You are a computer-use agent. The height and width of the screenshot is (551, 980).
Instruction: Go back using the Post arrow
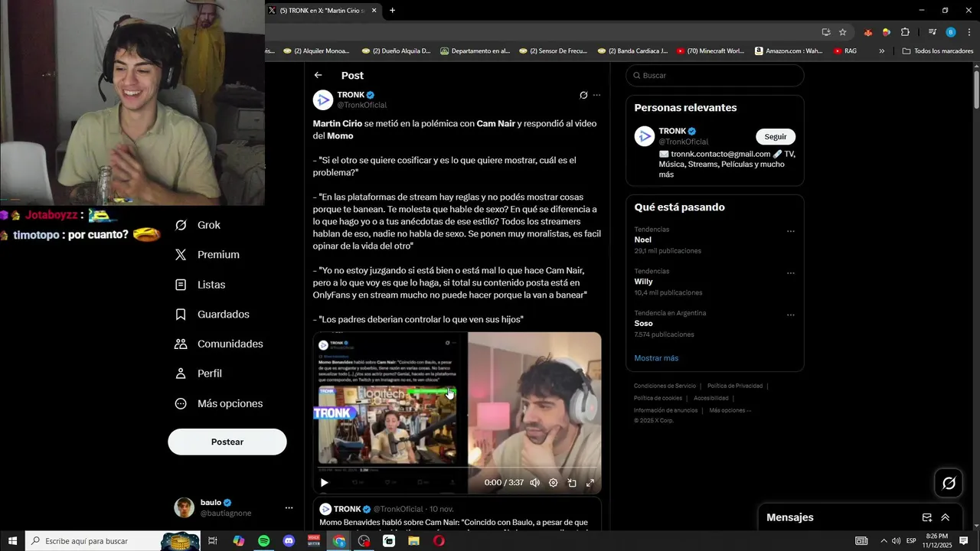pos(318,75)
